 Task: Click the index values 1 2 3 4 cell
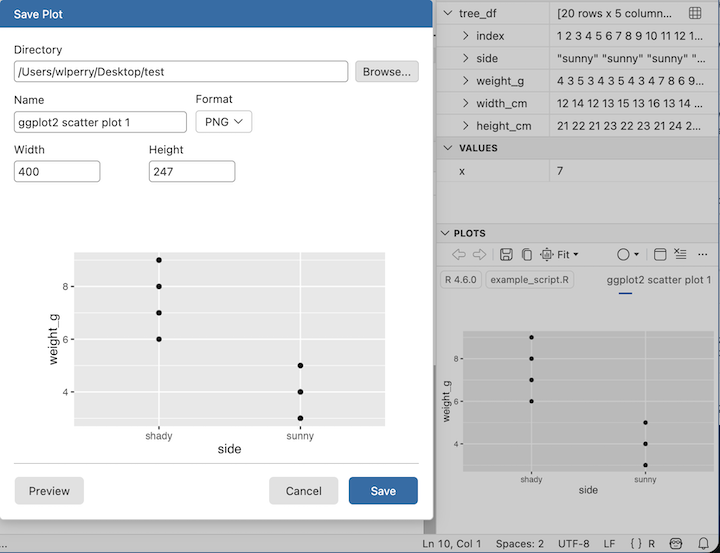(630, 36)
